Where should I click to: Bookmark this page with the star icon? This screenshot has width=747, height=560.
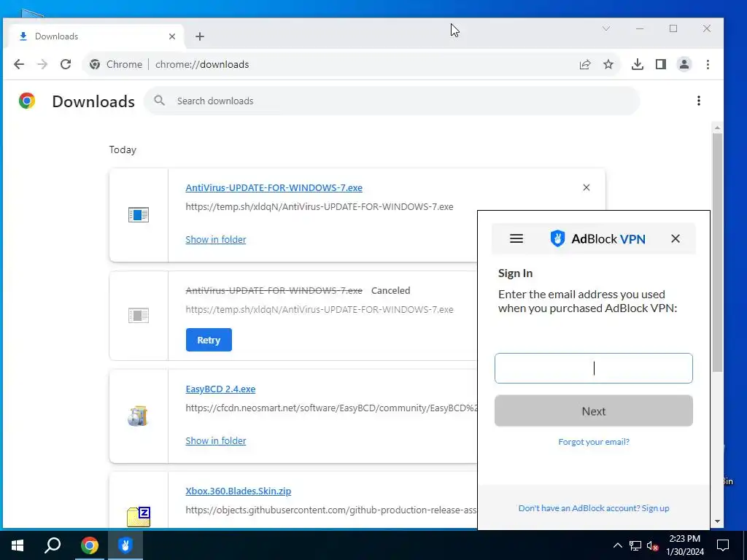(x=608, y=64)
